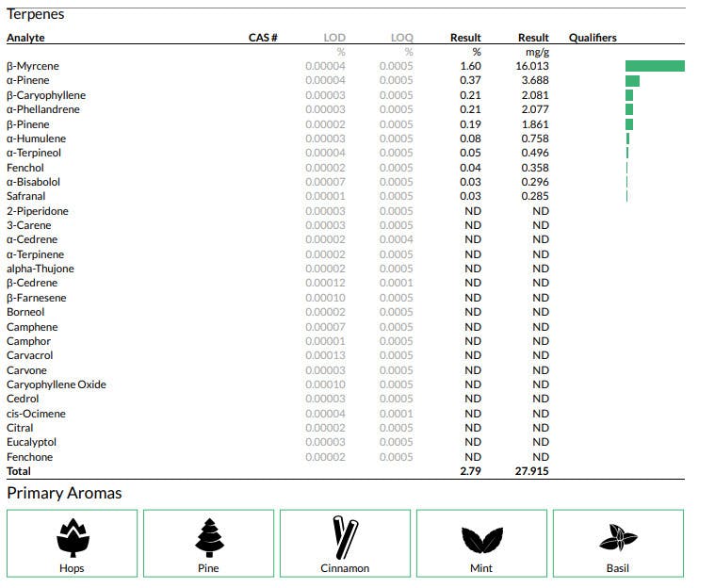Click the Terpenes section heading
715x588 pixels.
[36, 15]
